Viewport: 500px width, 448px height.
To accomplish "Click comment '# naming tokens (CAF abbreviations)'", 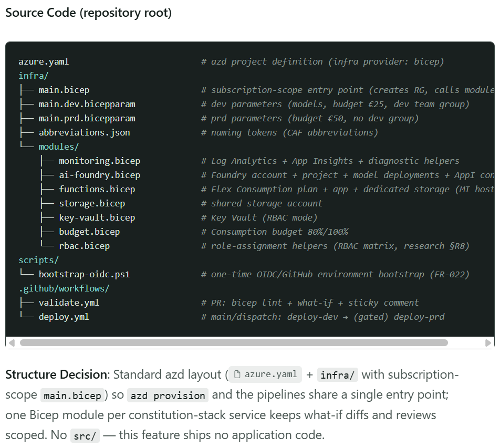I will coord(289,132).
